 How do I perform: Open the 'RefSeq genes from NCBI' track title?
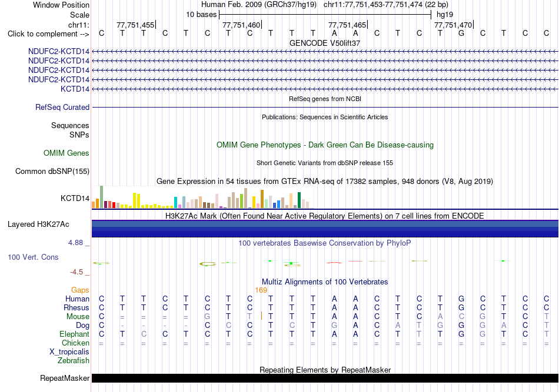[325, 99]
